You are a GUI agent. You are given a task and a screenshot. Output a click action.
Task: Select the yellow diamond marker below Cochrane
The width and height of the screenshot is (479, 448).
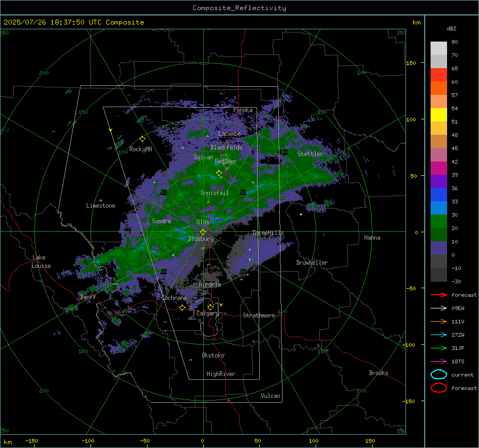[183, 307]
